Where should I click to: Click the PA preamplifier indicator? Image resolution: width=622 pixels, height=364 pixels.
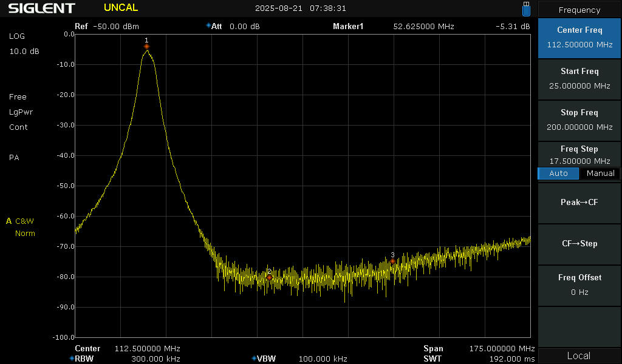[x=14, y=158]
